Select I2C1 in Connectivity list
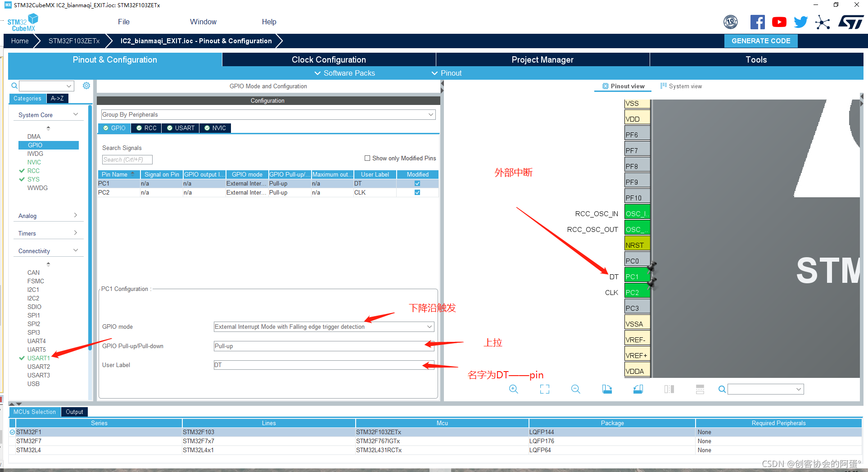868x472 pixels. coord(33,290)
